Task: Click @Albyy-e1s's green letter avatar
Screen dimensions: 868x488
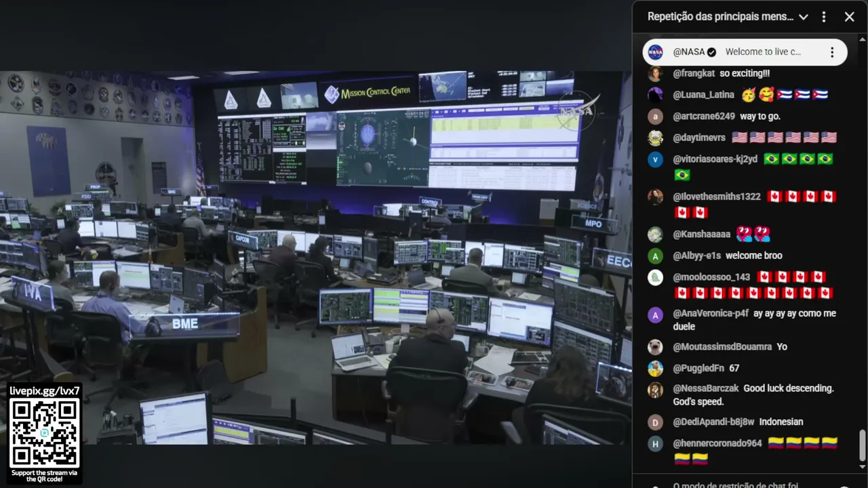Action: (655, 256)
